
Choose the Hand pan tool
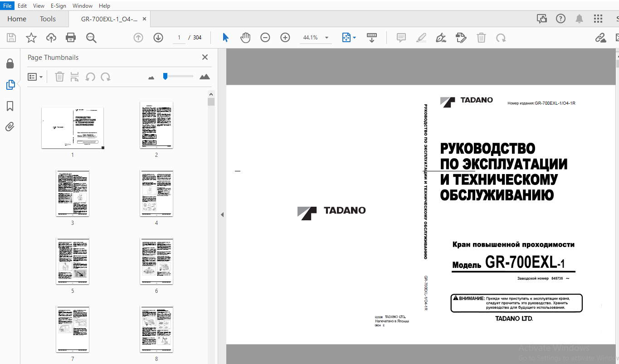click(245, 38)
